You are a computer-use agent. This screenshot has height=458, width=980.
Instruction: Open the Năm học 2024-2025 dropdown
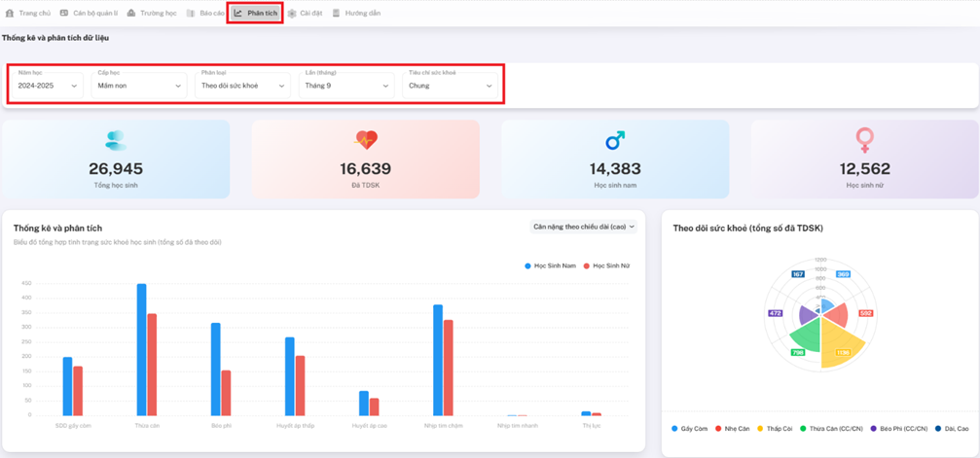pos(47,86)
